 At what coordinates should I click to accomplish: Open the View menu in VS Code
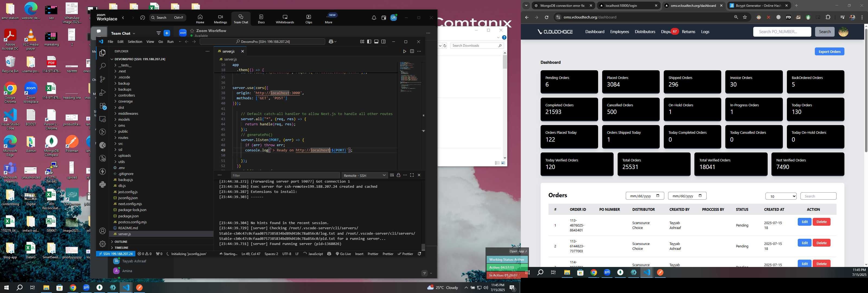click(x=150, y=42)
